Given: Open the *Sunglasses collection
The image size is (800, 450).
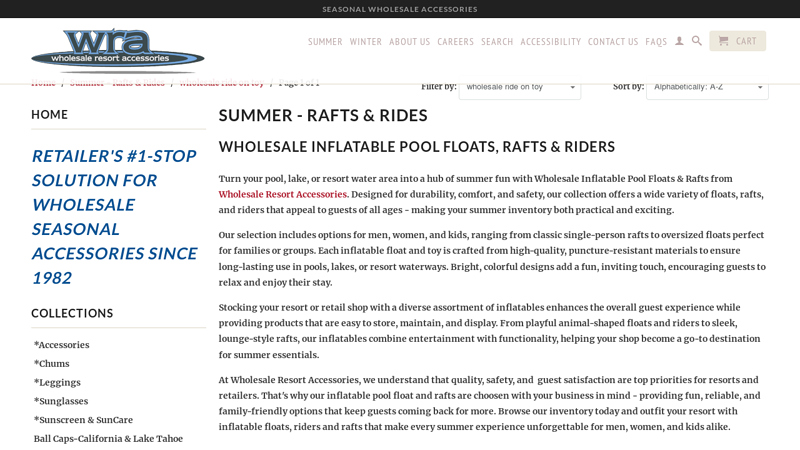Looking at the screenshot, I should [61, 401].
